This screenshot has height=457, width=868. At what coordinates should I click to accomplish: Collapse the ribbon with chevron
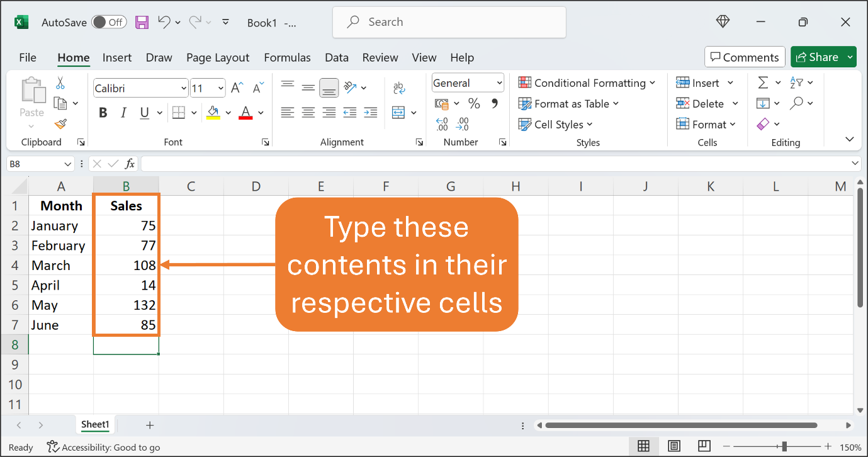[849, 139]
